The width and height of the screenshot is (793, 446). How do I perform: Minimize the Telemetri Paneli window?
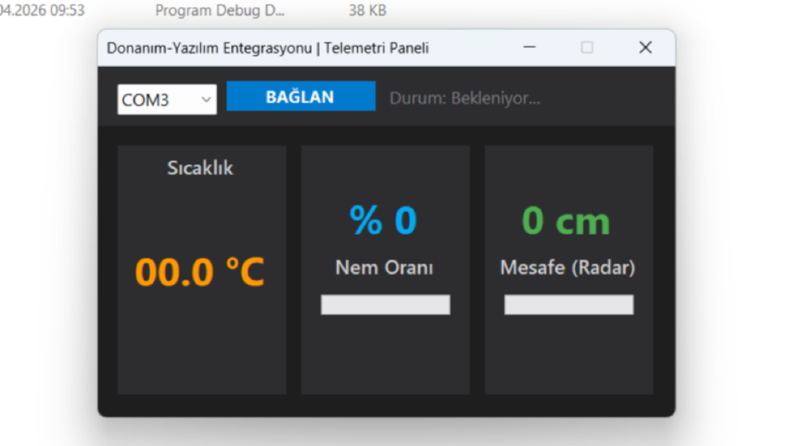[530, 48]
